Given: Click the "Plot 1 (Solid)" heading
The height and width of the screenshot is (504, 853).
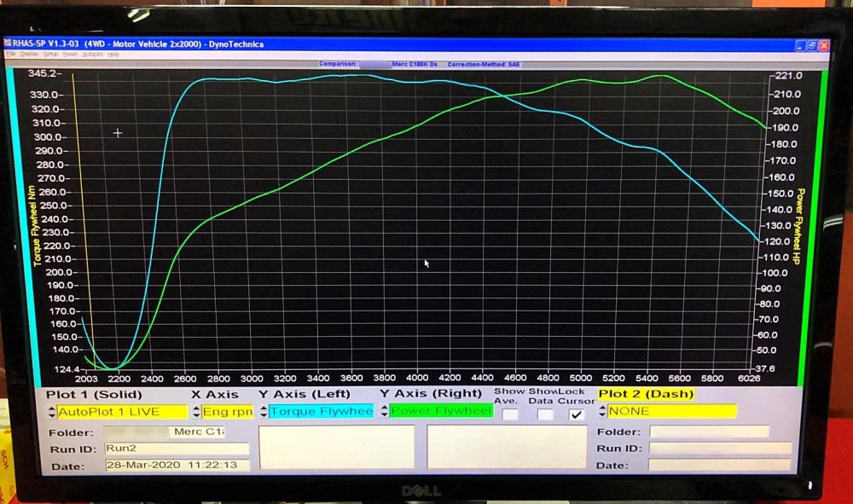Looking at the screenshot, I should 94,395.
